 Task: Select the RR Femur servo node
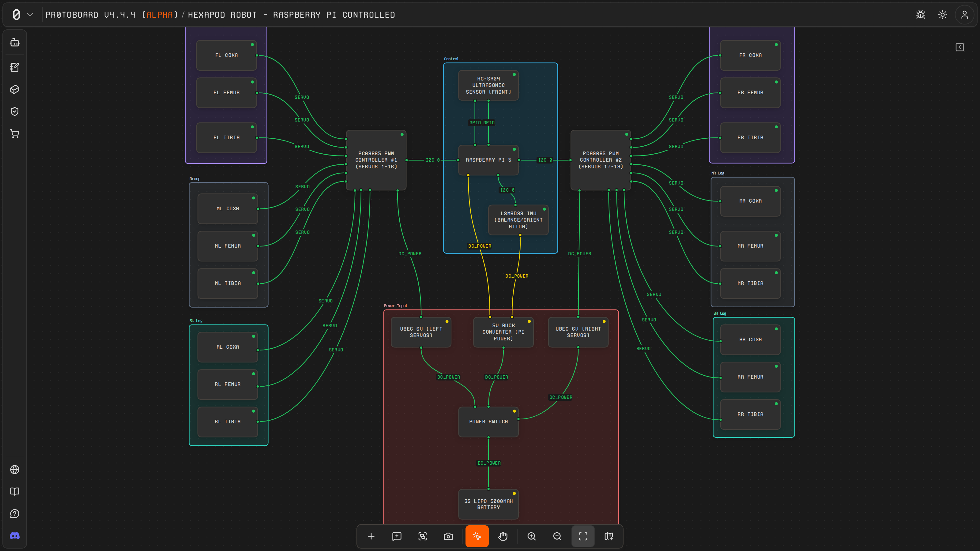(750, 377)
